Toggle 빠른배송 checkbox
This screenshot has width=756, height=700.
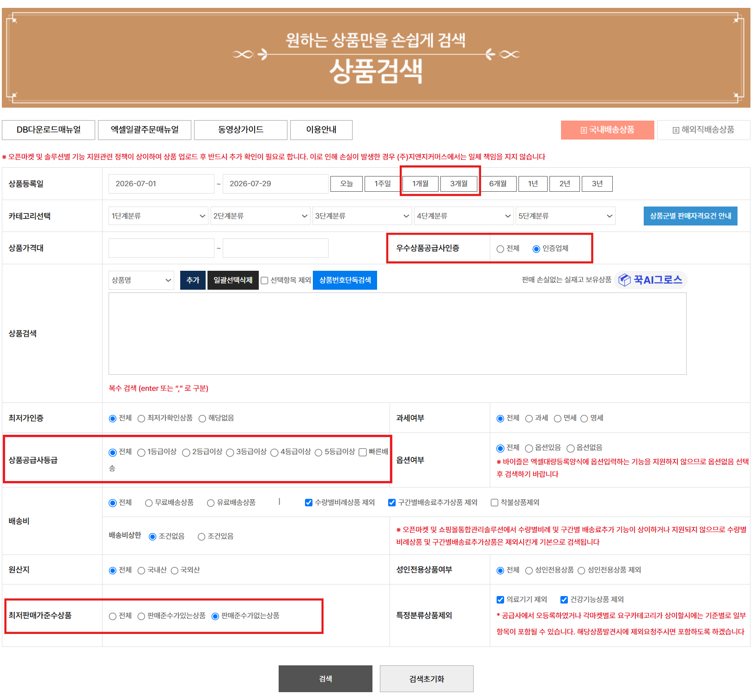[363, 452]
